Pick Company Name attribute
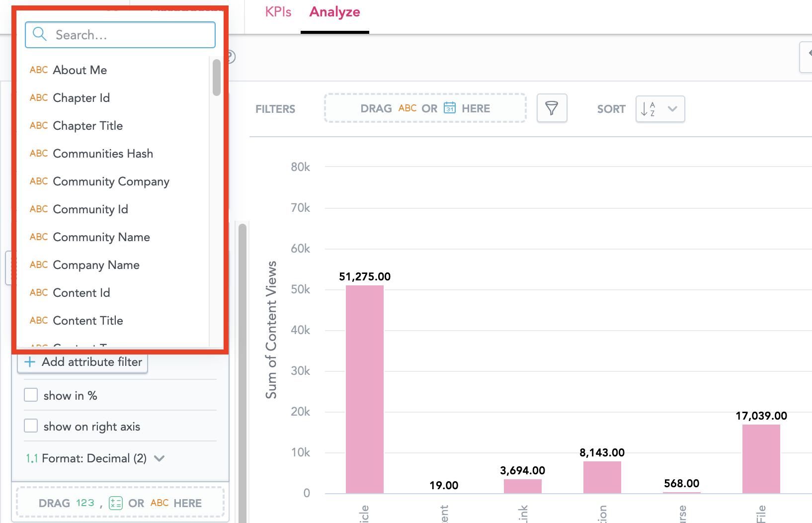 click(96, 265)
